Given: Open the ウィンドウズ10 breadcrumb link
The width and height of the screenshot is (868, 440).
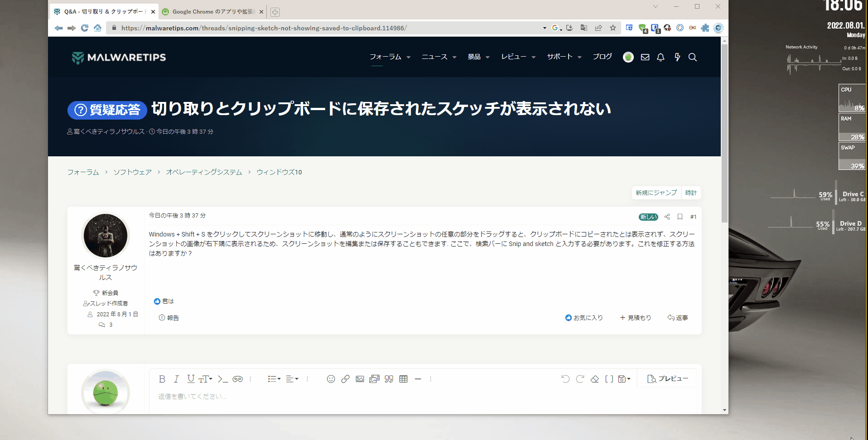Looking at the screenshot, I should pyautogui.click(x=279, y=172).
